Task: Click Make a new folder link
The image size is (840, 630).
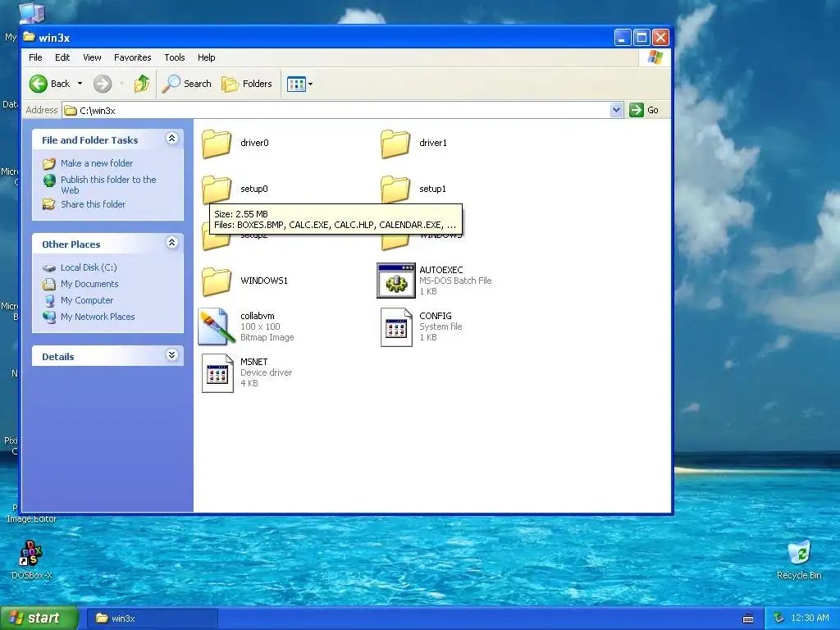Action: [x=97, y=163]
